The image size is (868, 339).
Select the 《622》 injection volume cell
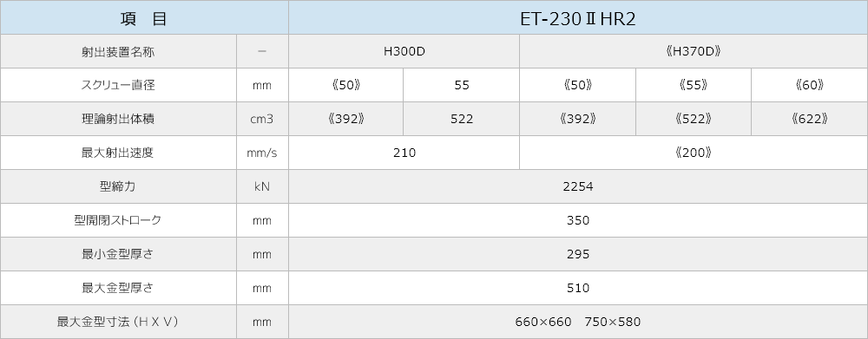point(809,119)
